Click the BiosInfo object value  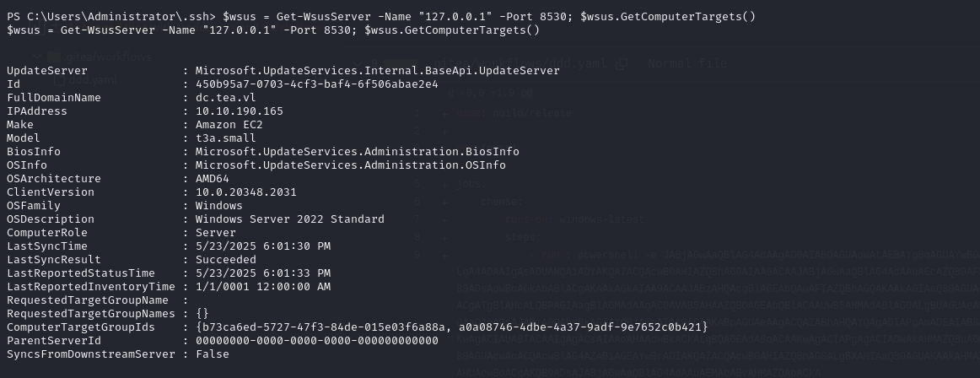click(357, 152)
